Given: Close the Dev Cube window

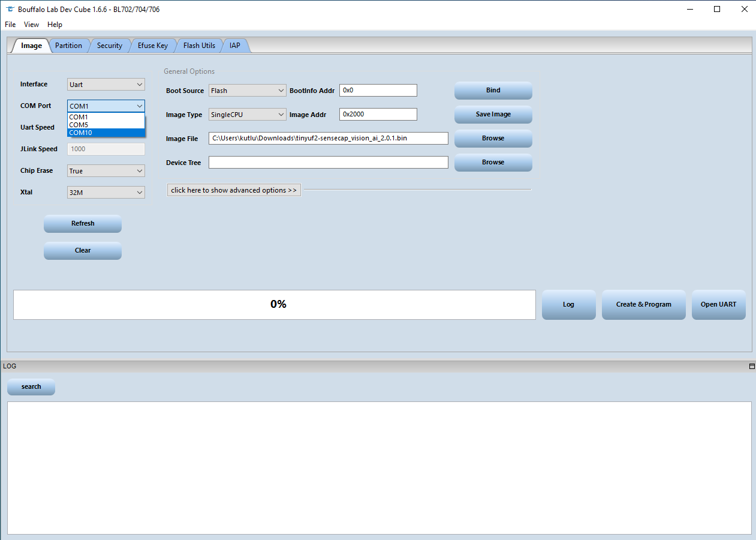Looking at the screenshot, I should 744,9.
